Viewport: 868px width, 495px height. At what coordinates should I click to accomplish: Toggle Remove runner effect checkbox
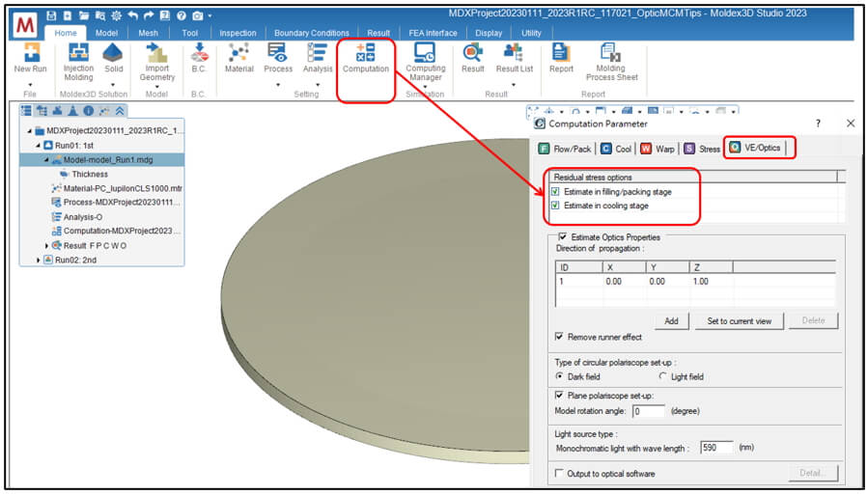point(559,336)
